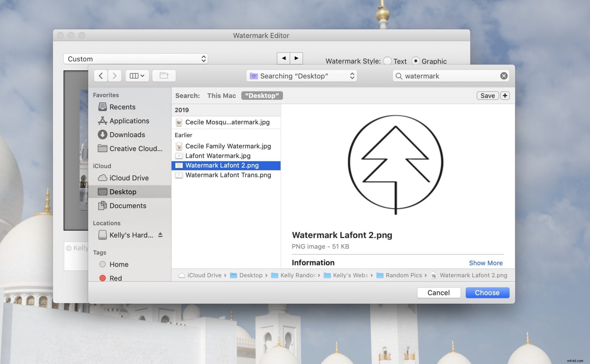The height and width of the screenshot is (364, 590).
Task: Select the Applications sidebar icon
Action: pos(103,121)
